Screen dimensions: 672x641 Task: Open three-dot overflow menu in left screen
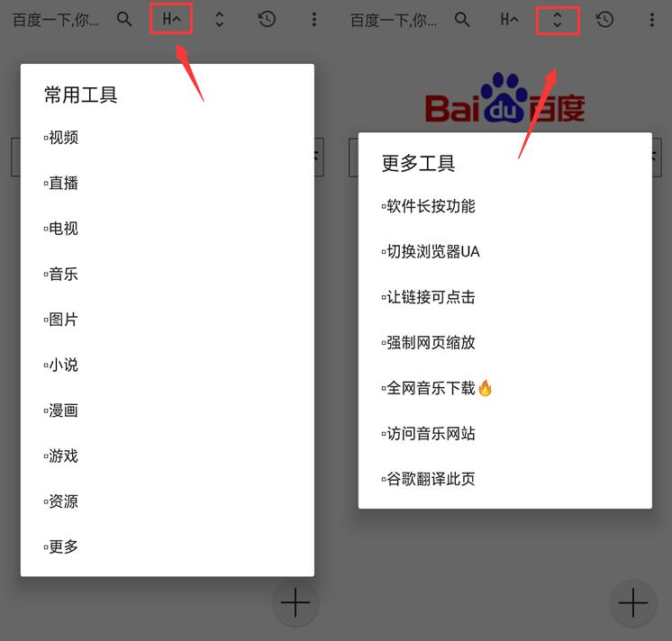click(314, 19)
